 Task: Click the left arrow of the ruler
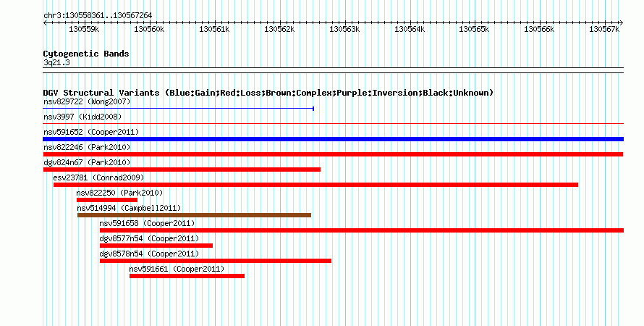pos(45,23)
